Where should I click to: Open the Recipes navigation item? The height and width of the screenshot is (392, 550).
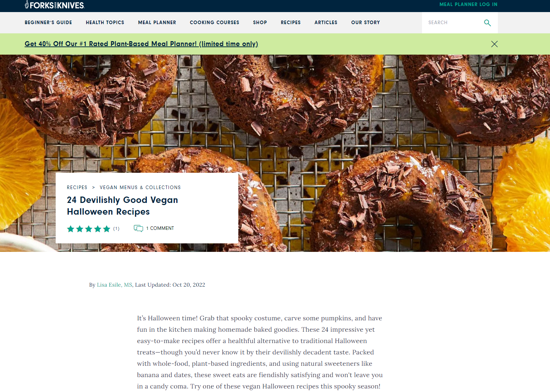tap(291, 22)
